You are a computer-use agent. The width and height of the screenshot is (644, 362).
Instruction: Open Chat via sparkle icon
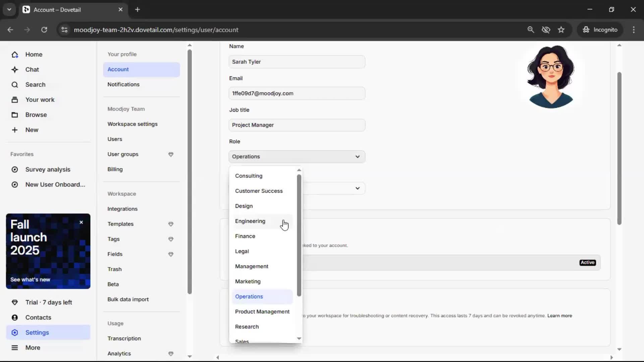pyautogui.click(x=15, y=70)
